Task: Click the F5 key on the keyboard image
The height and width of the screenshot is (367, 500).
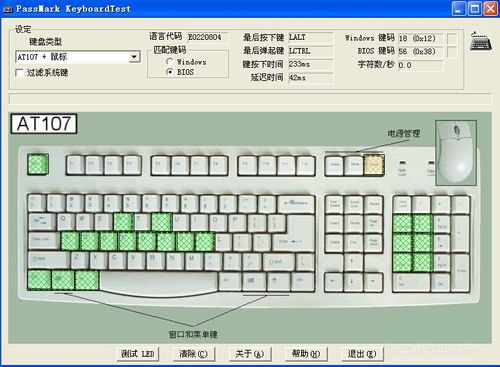Action: tap(161, 165)
